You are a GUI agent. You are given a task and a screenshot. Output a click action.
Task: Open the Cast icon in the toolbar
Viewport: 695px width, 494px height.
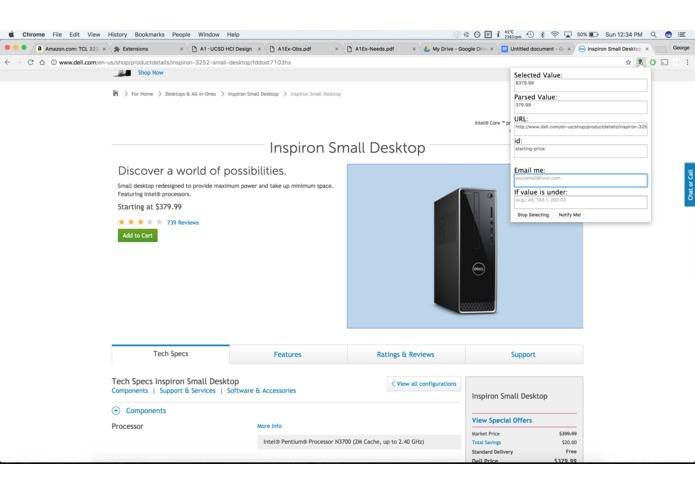pyautogui.click(x=664, y=62)
